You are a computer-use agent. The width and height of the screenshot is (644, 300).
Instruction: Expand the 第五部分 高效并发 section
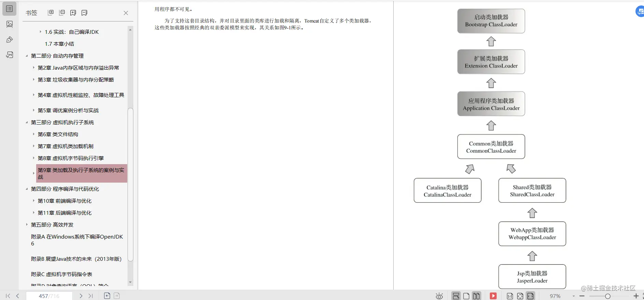[27, 225]
